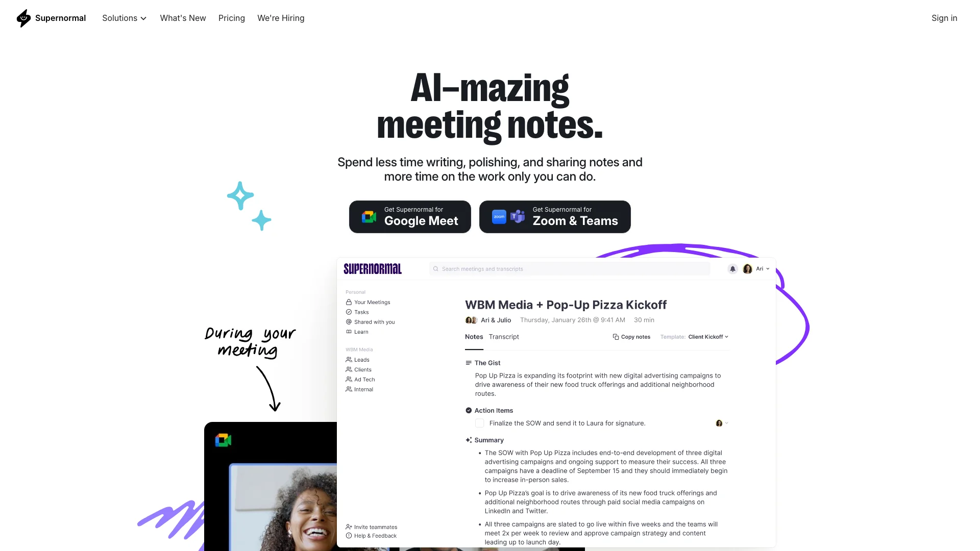Select the Notes tab
980x551 pixels.
(474, 336)
